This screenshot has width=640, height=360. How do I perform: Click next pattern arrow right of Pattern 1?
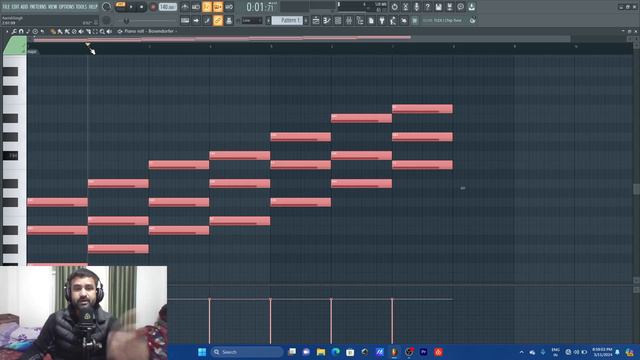pyautogui.click(x=306, y=20)
